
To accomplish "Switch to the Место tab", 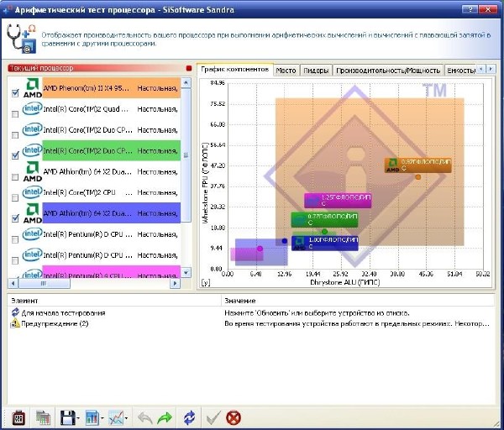I will 286,71.
